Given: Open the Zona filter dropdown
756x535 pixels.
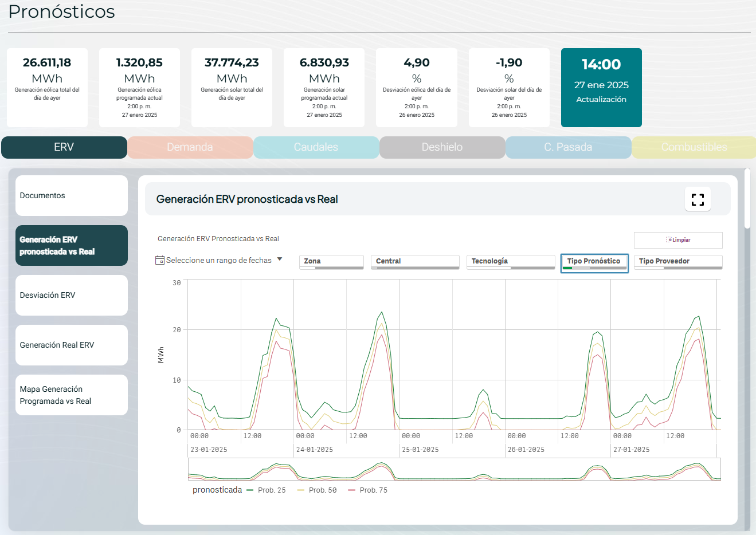Looking at the screenshot, I should pyautogui.click(x=331, y=262).
